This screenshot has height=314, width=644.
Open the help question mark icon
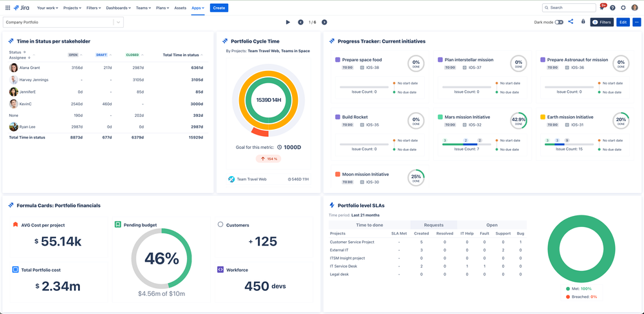point(612,8)
